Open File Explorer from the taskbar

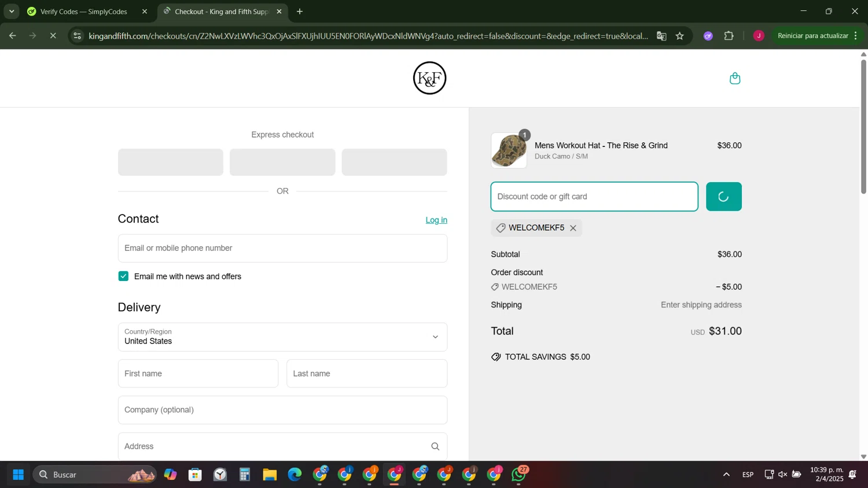(270, 475)
